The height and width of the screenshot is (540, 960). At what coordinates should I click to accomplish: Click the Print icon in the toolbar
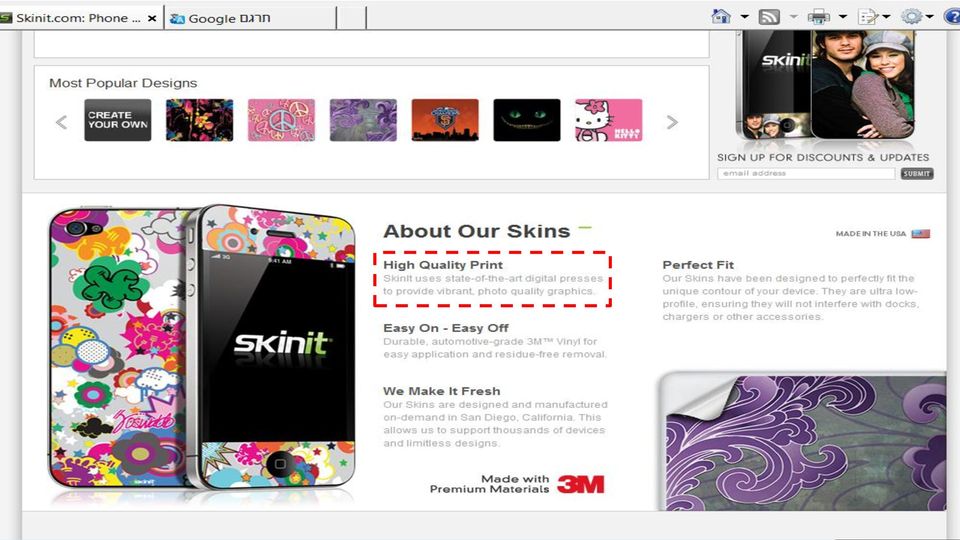(819, 17)
